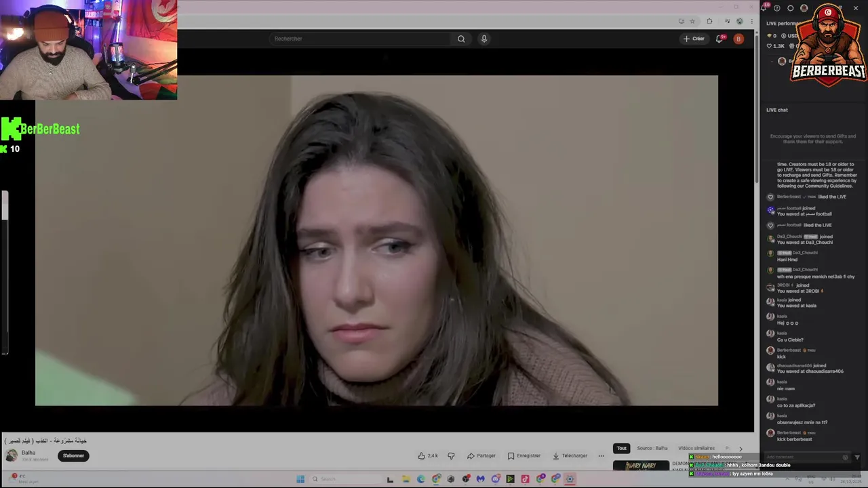The image size is (868, 488).
Task: Pause the video by clicking the player
Action: (x=376, y=241)
